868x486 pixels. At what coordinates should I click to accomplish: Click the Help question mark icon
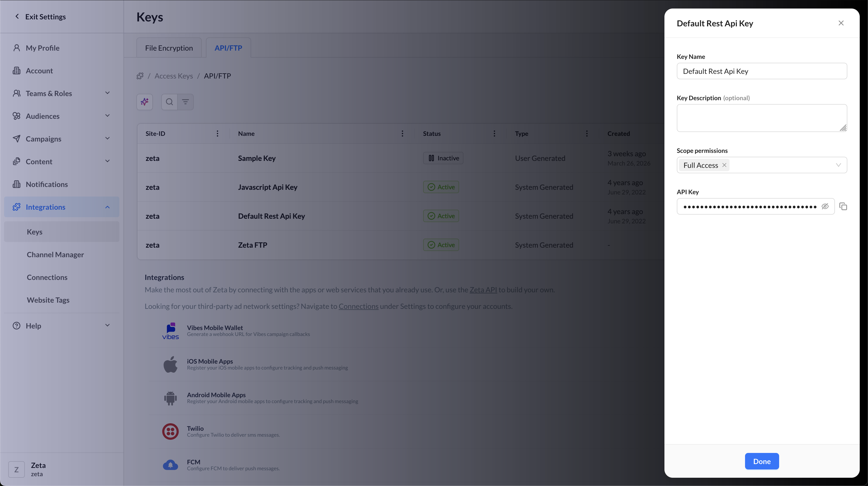(17, 326)
